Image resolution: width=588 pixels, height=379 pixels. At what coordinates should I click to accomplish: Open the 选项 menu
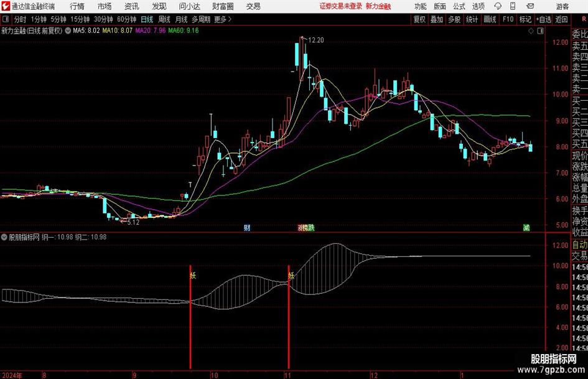tap(478, 6)
